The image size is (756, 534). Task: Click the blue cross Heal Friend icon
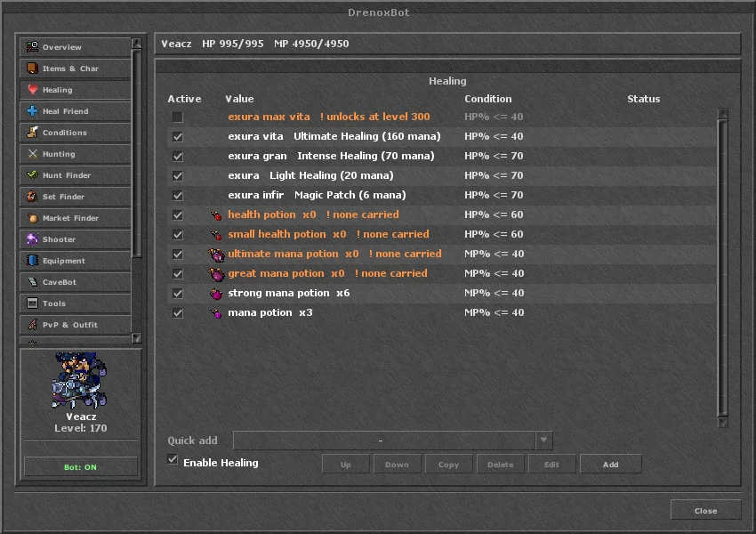32,111
